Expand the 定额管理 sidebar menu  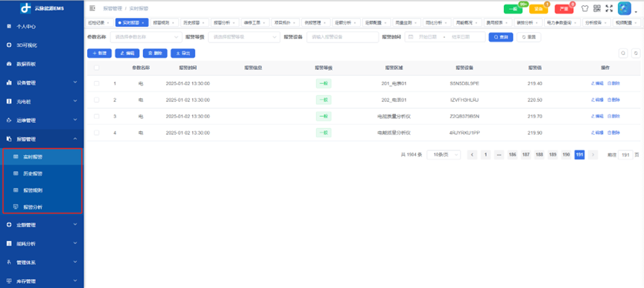(42, 225)
